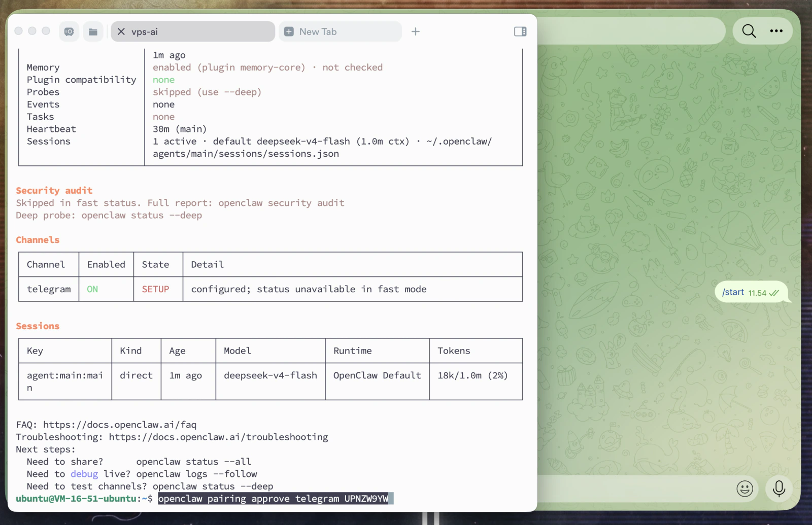The width and height of the screenshot is (812, 525).
Task: Open the snippets icon in terminal toolbar
Action: point(69,31)
